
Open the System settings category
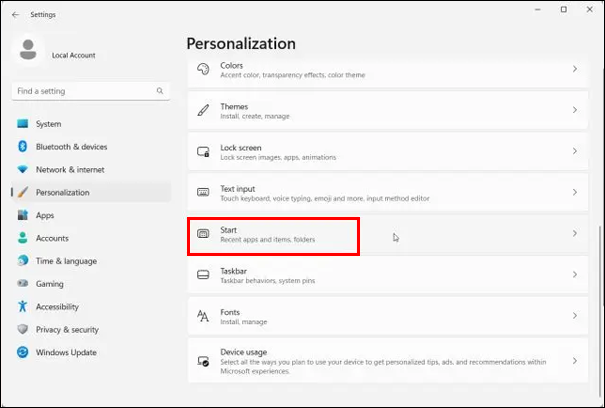pyautogui.click(x=48, y=124)
